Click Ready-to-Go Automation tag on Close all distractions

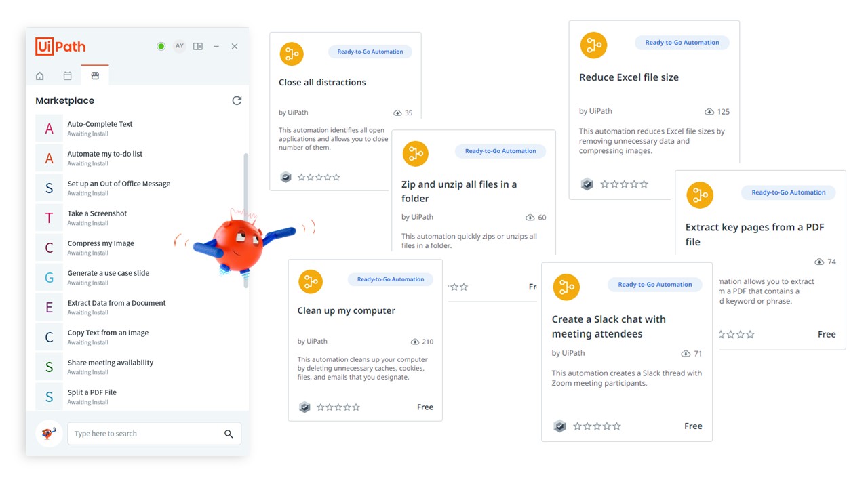coord(370,52)
